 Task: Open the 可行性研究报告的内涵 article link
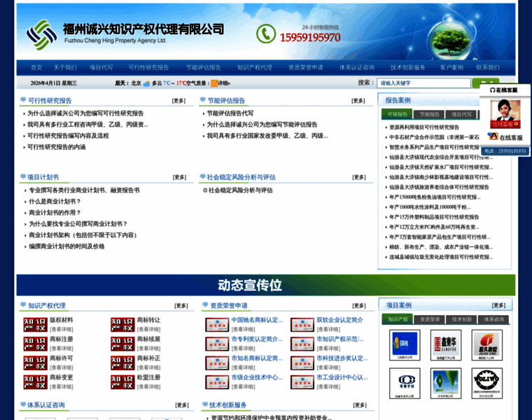pos(56,147)
